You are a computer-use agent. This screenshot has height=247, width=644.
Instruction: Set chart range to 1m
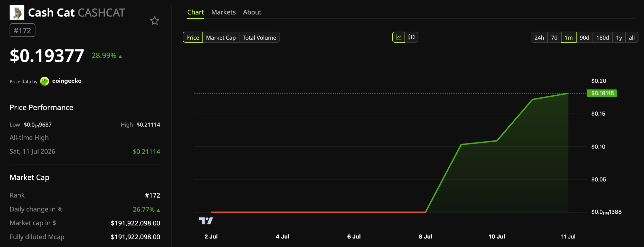569,37
